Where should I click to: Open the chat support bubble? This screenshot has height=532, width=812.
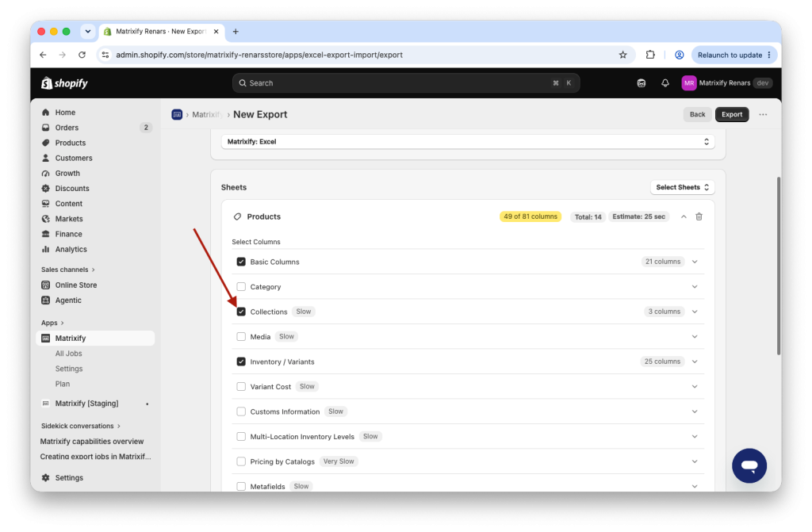tap(749, 465)
